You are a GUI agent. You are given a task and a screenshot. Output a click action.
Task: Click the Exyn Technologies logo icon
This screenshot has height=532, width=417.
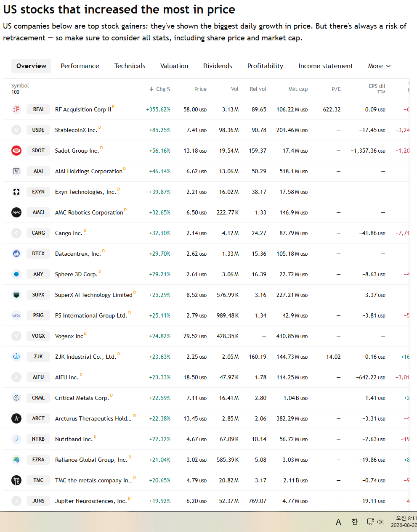pyautogui.click(x=16, y=192)
